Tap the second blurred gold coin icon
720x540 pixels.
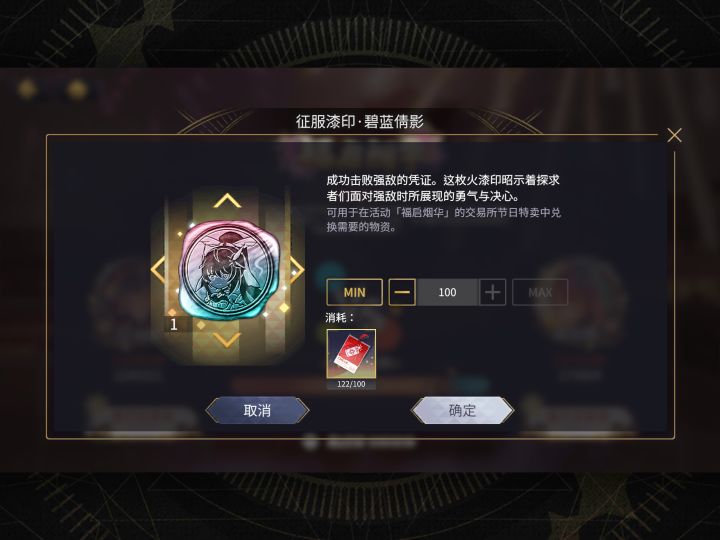pos(77,89)
